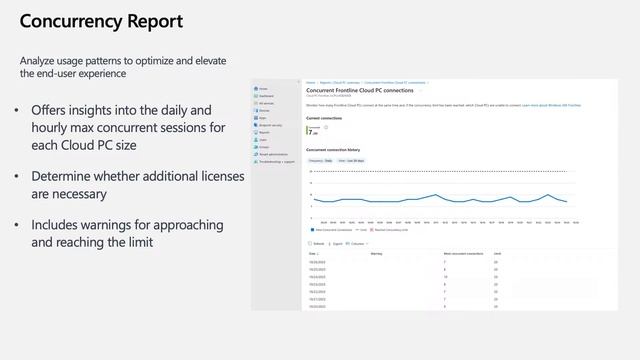Screen dimensions: 640x360
Task: Open the All services menu label
Action: point(267,103)
